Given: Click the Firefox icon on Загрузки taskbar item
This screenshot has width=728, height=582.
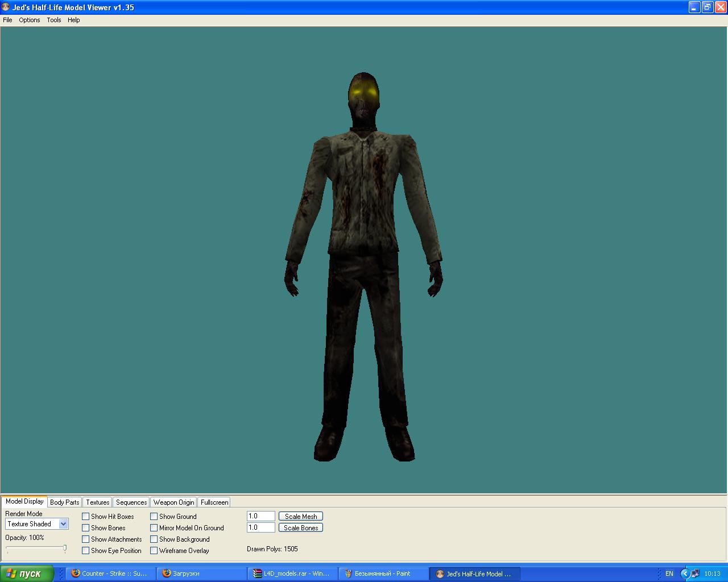Looking at the screenshot, I should click(x=166, y=573).
